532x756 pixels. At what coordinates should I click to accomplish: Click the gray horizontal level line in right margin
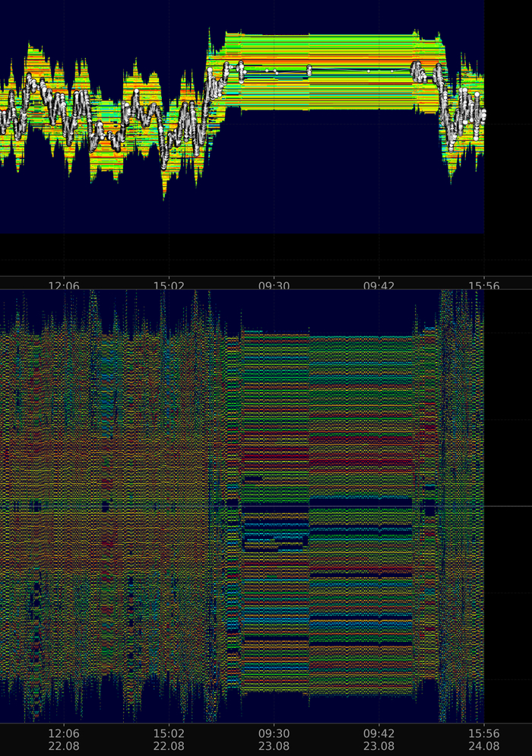coord(508,506)
